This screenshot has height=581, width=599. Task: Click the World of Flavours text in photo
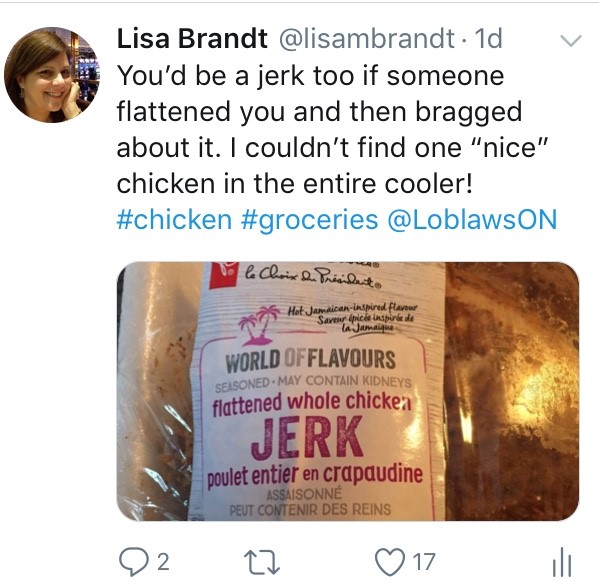point(310,360)
